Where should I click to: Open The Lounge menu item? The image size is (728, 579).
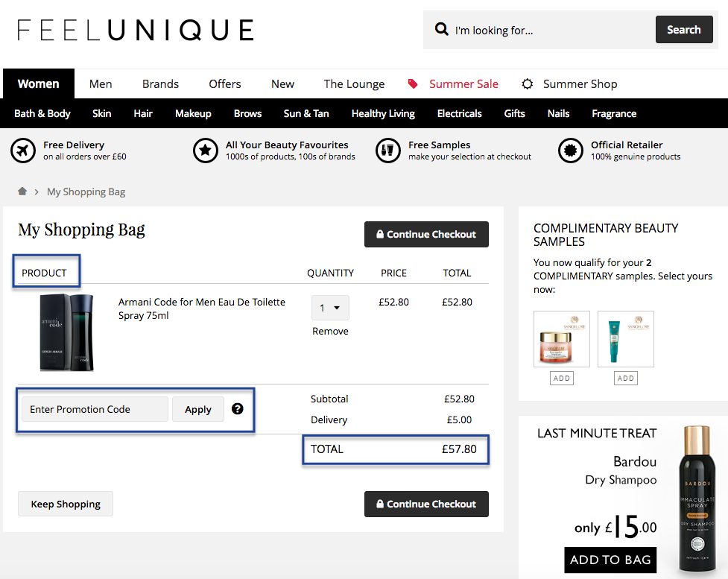(x=354, y=84)
